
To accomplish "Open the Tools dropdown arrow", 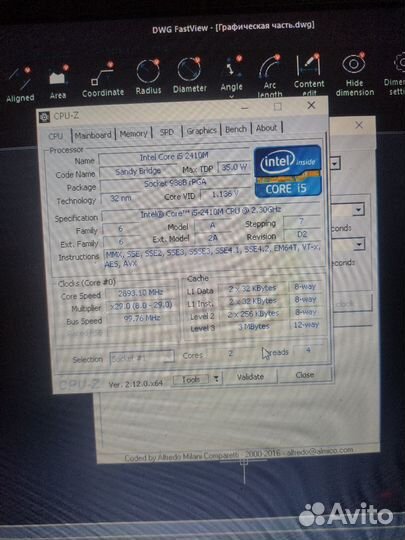I will pos(216,379).
